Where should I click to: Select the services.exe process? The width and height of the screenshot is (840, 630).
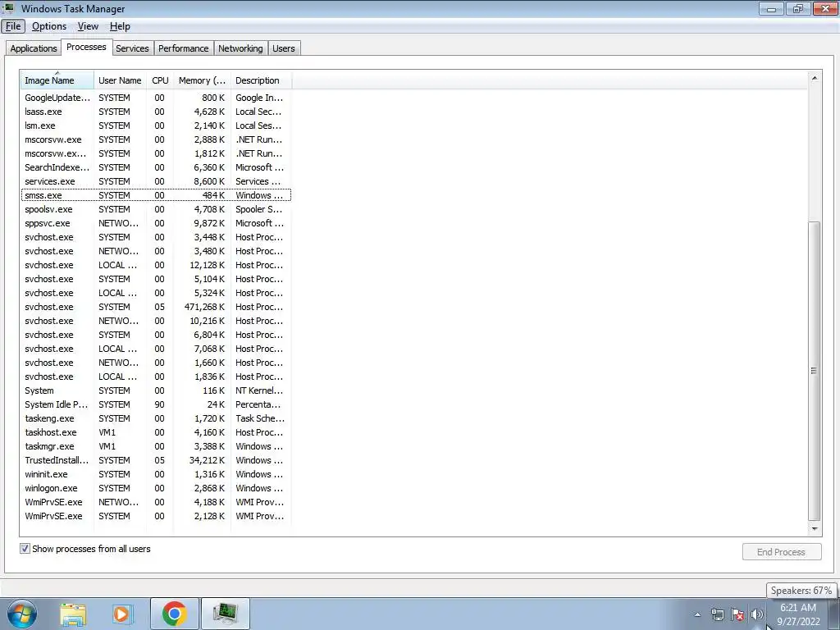click(156, 181)
